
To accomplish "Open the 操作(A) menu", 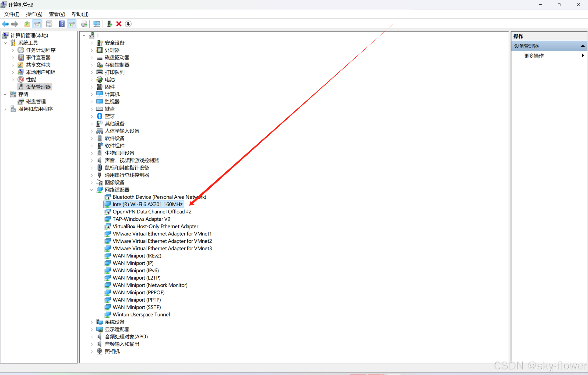I will 34,14.
